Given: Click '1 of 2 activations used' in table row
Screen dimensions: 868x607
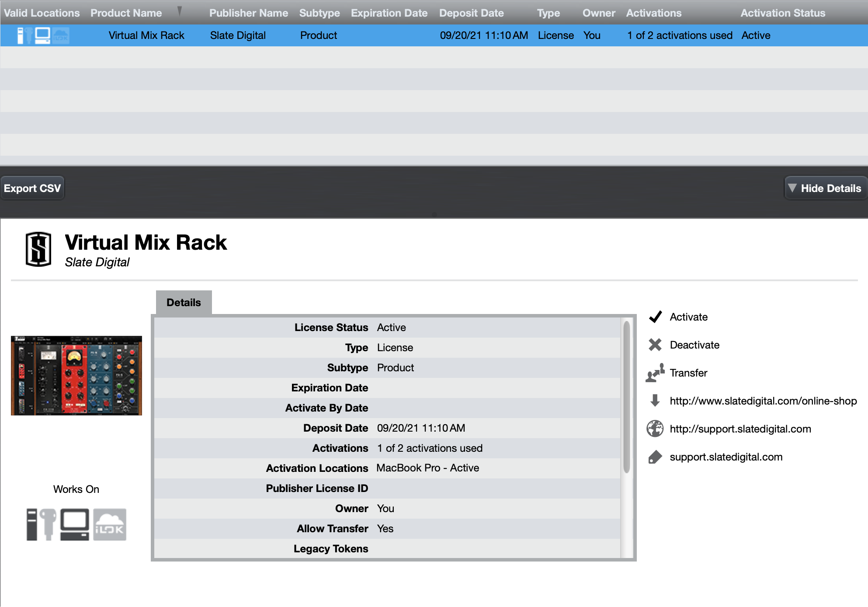Looking at the screenshot, I should 680,35.
